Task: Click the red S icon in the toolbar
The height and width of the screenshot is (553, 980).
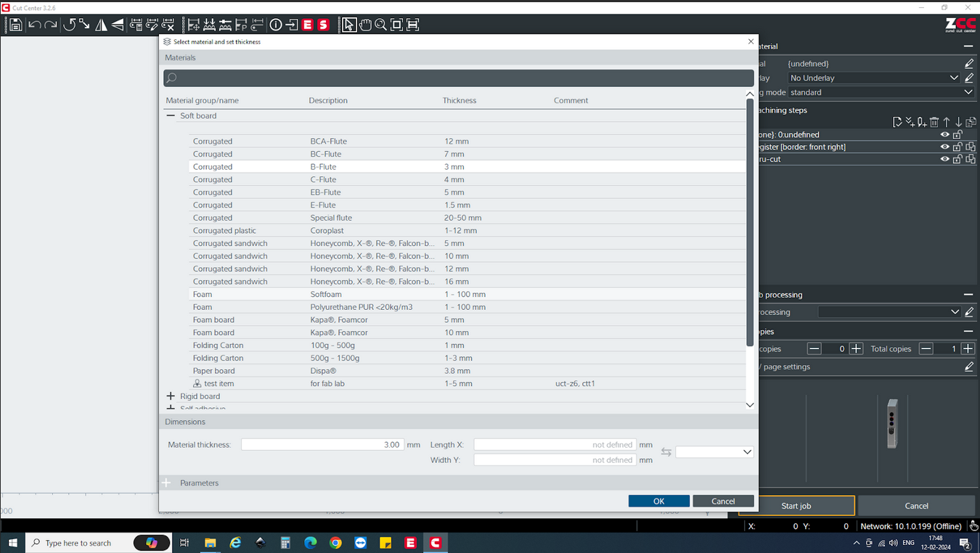Action: pos(324,25)
